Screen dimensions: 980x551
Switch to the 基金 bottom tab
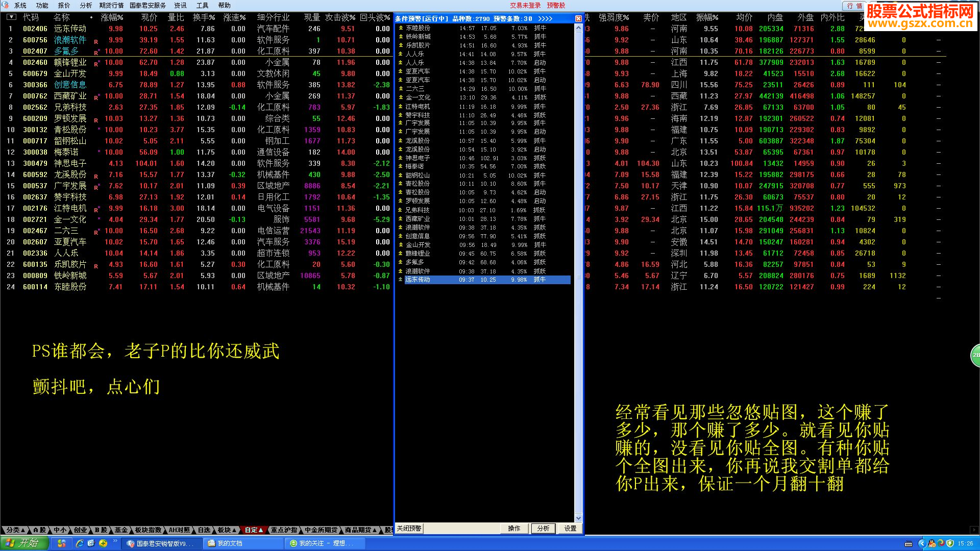pos(121,530)
